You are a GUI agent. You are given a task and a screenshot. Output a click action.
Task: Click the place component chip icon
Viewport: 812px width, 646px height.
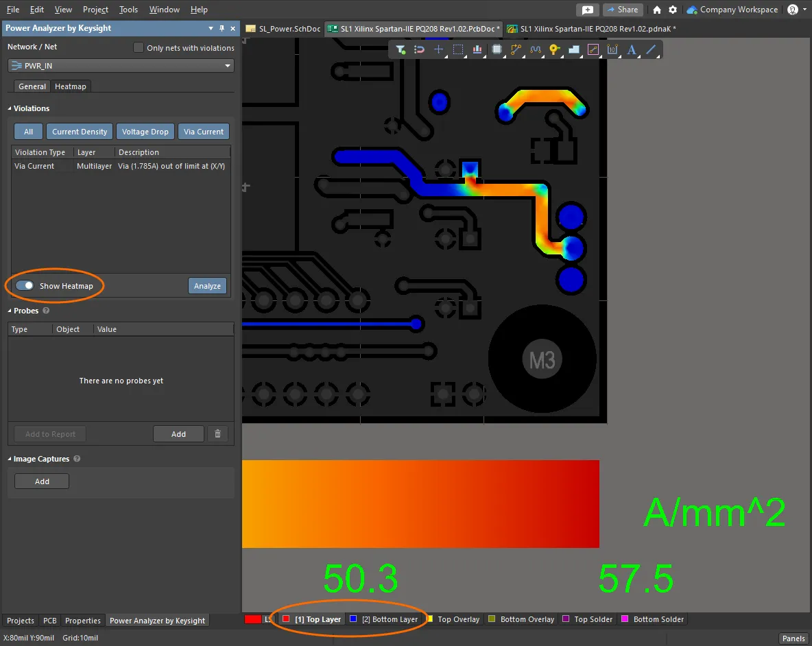point(497,49)
